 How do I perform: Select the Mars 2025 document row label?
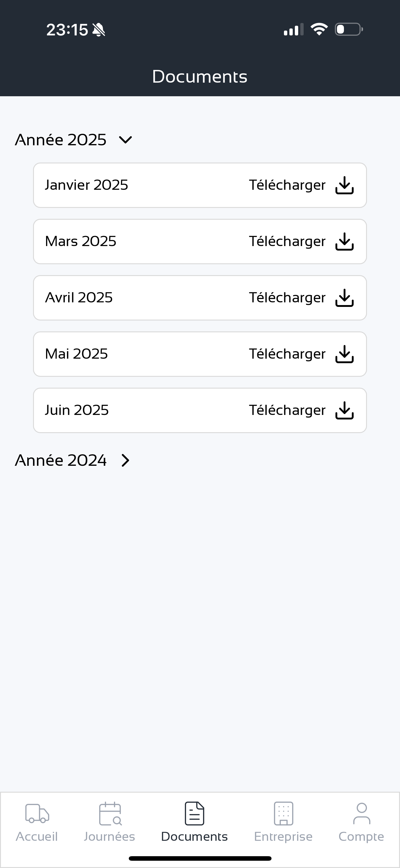click(81, 241)
